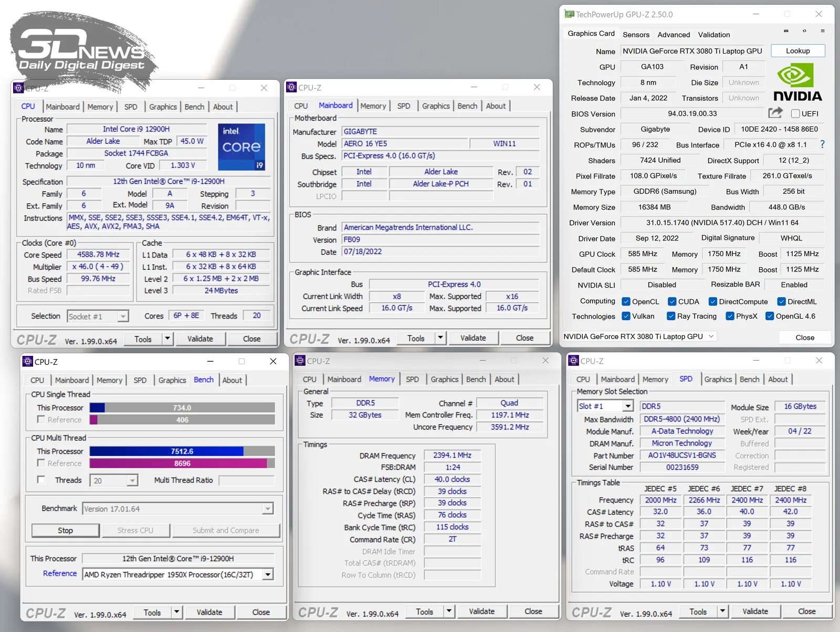Click the Lookup button in GPU-Z
The width and height of the screenshot is (840, 632).
coord(798,51)
